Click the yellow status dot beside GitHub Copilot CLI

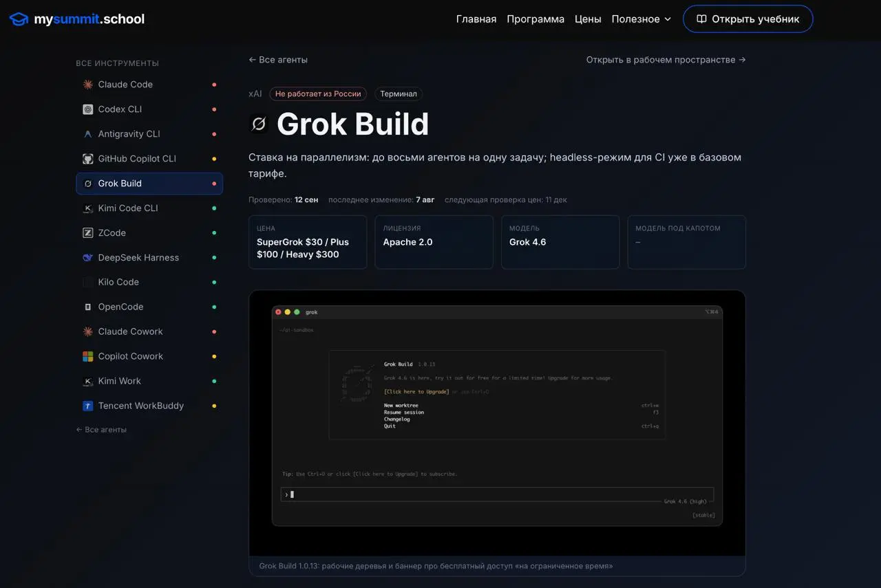pos(214,159)
